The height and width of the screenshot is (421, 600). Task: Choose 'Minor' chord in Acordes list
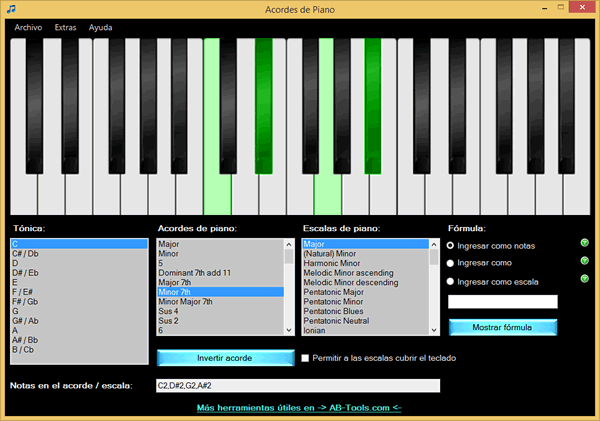coord(221,253)
